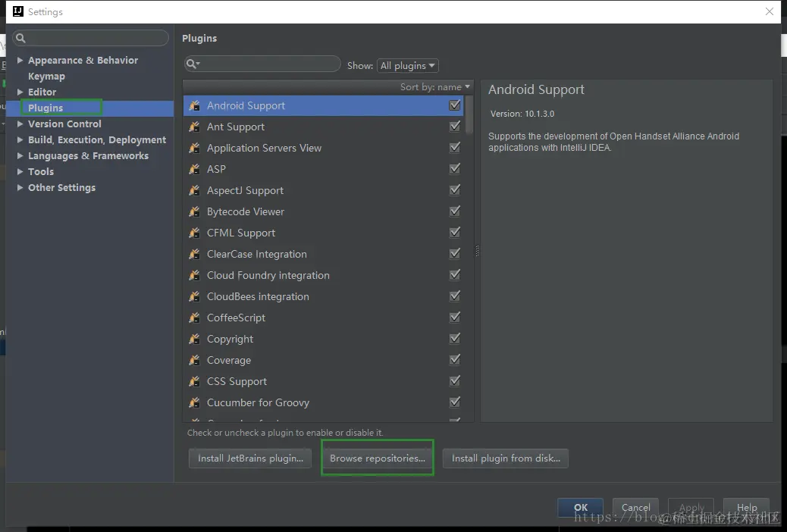Confirm settings with OK button
The height and width of the screenshot is (532, 787).
(581, 508)
